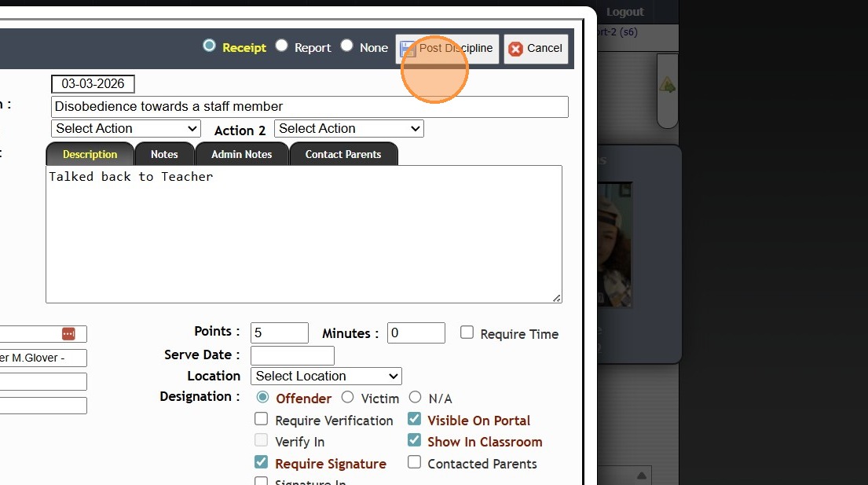Enable the Require Time checkbox

tap(467, 333)
